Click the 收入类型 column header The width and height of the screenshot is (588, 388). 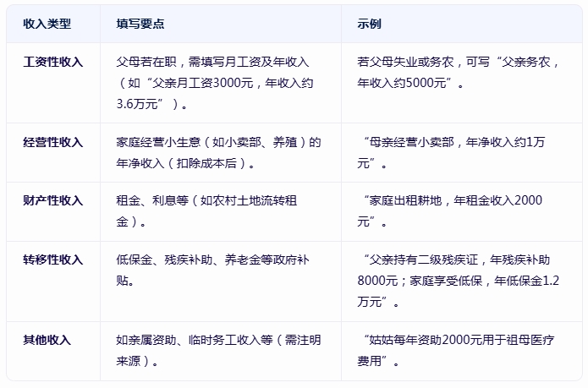coord(47,25)
